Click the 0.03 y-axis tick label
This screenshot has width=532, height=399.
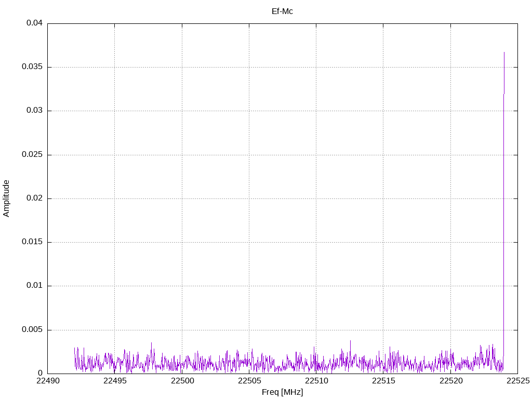coord(34,111)
